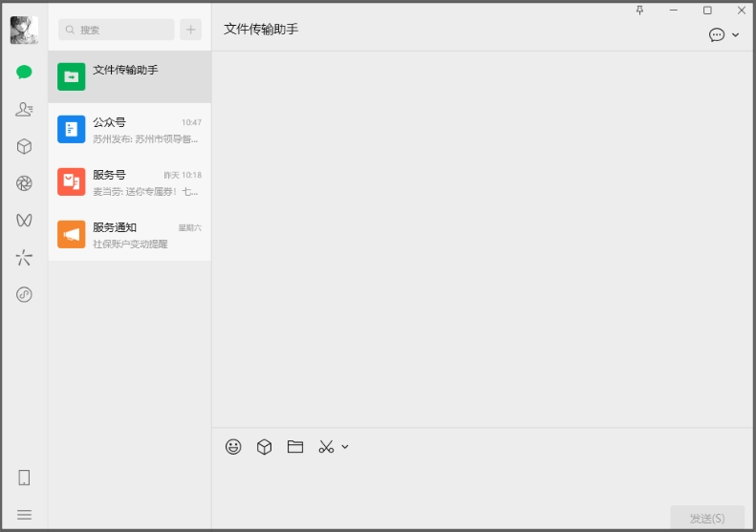Image resolution: width=756 pixels, height=532 pixels.
Task: Open the user profile avatar
Action: pos(24,30)
